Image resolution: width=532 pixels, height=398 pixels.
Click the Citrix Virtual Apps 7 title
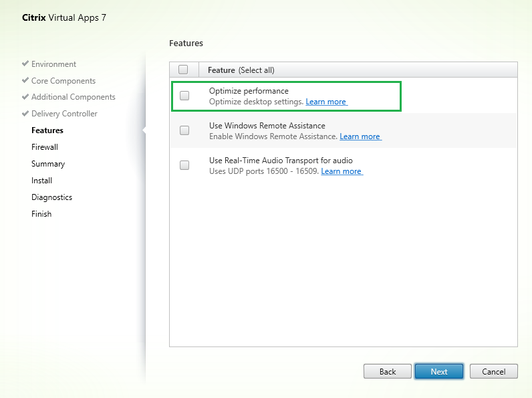(64, 17)
